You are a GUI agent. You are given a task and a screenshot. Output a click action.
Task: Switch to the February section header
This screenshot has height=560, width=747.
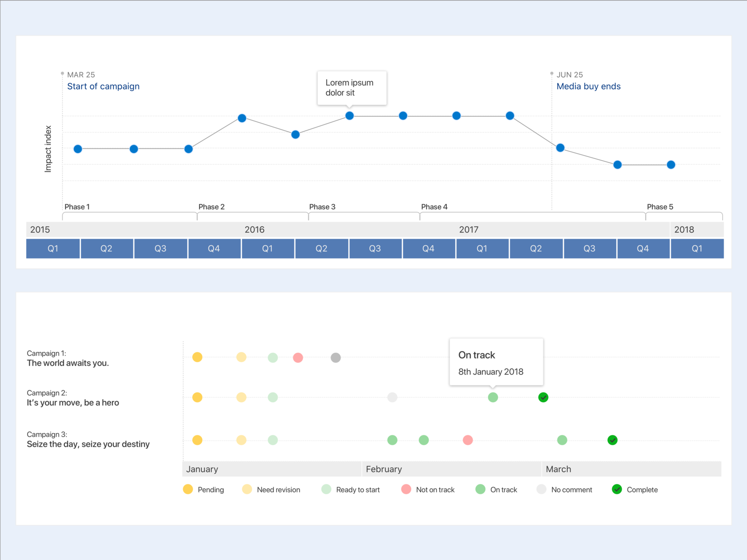384,469
